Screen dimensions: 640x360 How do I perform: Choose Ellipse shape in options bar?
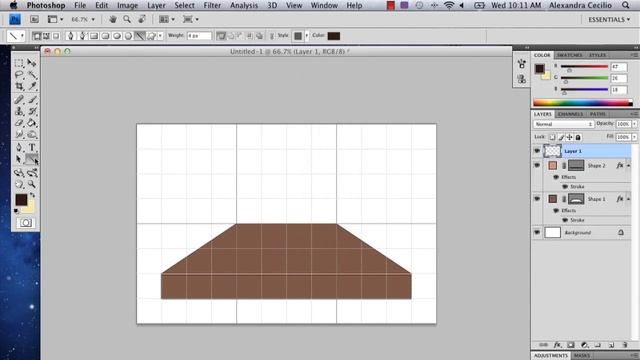pyautogui.click(x=117, y=36)
